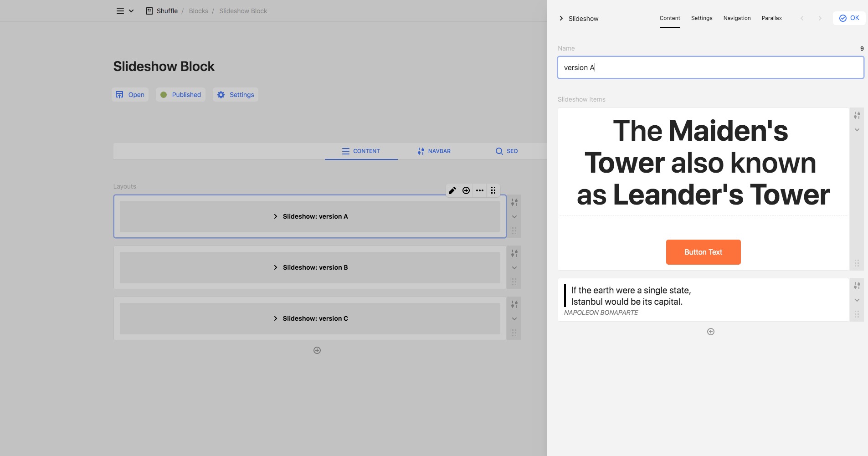Image resolution: width=868 pixels, height=456 pixels.
Task: Click the Blocks breadcrumb link
Action: point(198,11)
